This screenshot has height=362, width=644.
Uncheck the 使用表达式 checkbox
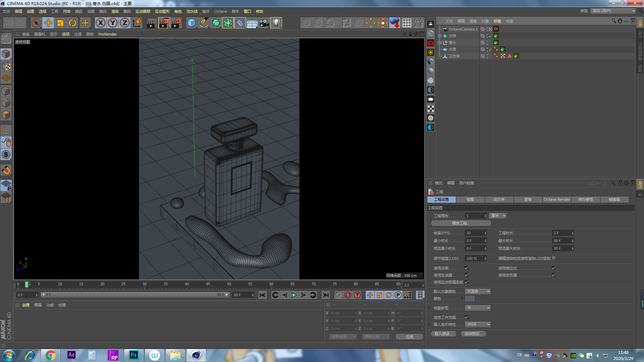click(553, 268)
